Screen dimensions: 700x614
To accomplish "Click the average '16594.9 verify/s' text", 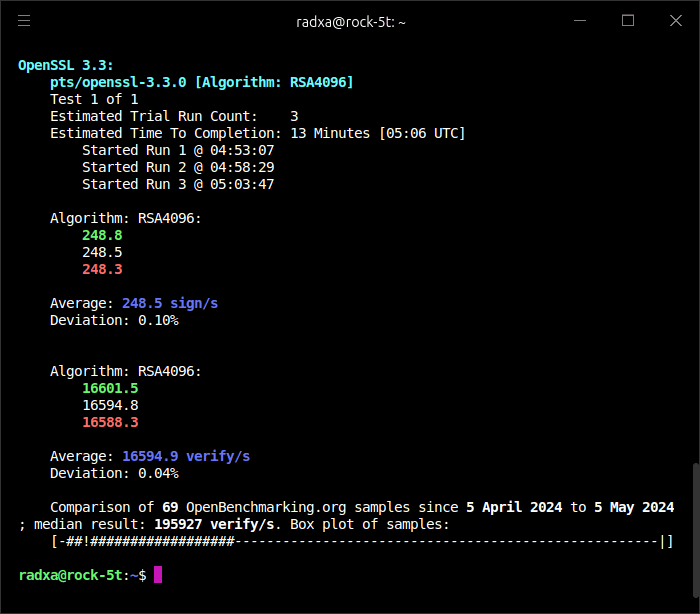I will [x=186, y=456].
